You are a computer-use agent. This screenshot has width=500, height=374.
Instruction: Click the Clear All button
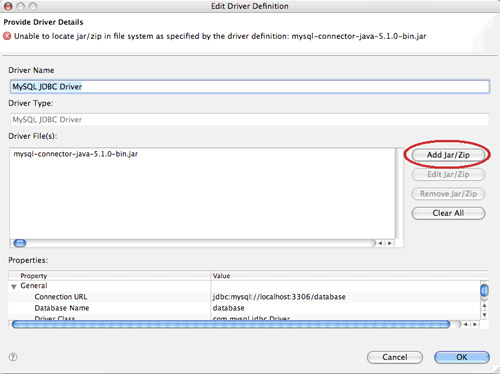point(448,213)
